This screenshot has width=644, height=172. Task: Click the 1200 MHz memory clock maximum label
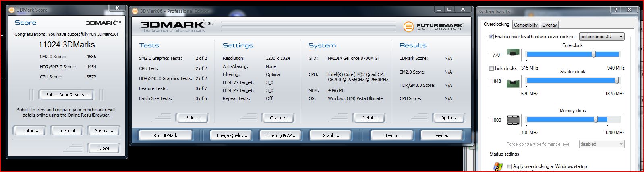[615, 133]
